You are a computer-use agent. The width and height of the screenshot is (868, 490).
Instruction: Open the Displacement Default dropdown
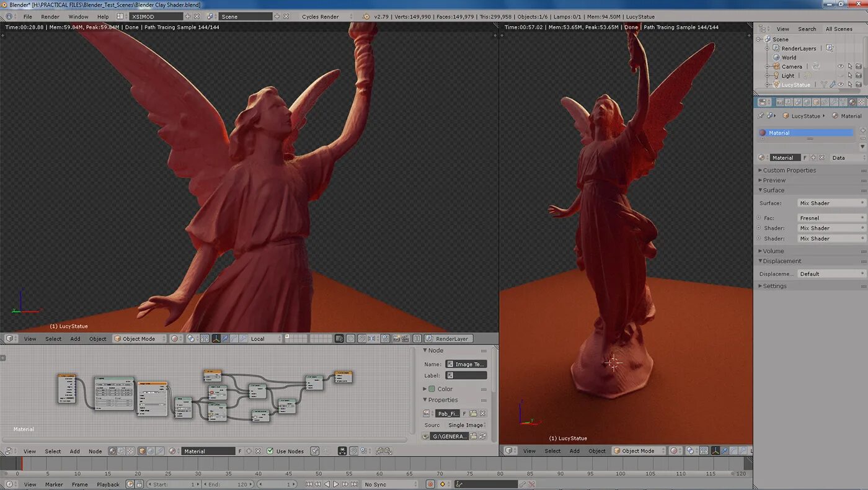click(831, 274)
